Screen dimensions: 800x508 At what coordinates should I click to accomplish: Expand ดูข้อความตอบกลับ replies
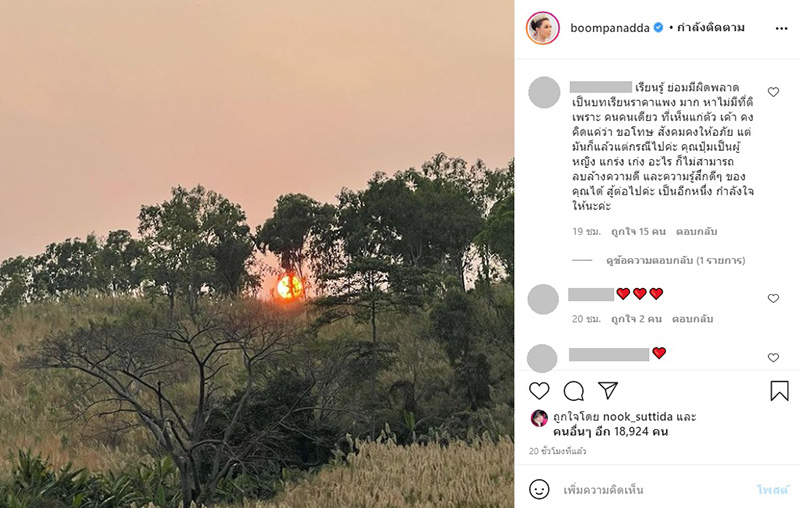pyautogui.click(x=675, y=260)
